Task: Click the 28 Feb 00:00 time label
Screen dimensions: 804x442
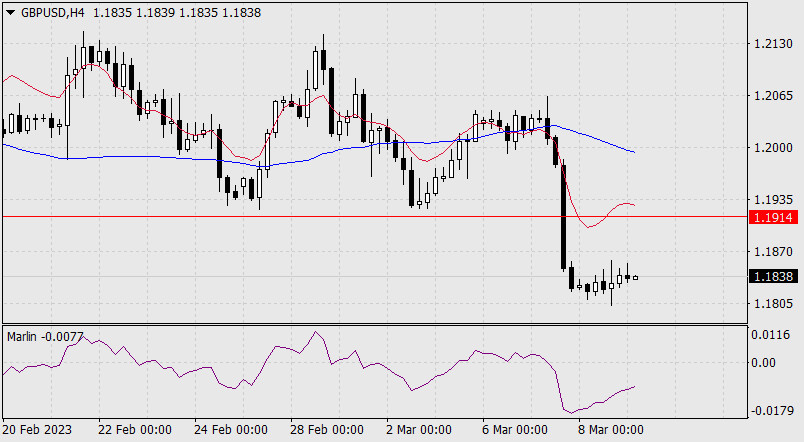Action: pyautogui.click(x=326, y=429)
